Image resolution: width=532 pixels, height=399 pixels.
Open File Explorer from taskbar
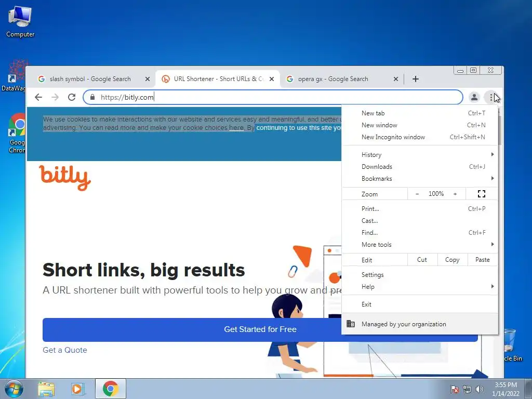click(x=46, y=389)
